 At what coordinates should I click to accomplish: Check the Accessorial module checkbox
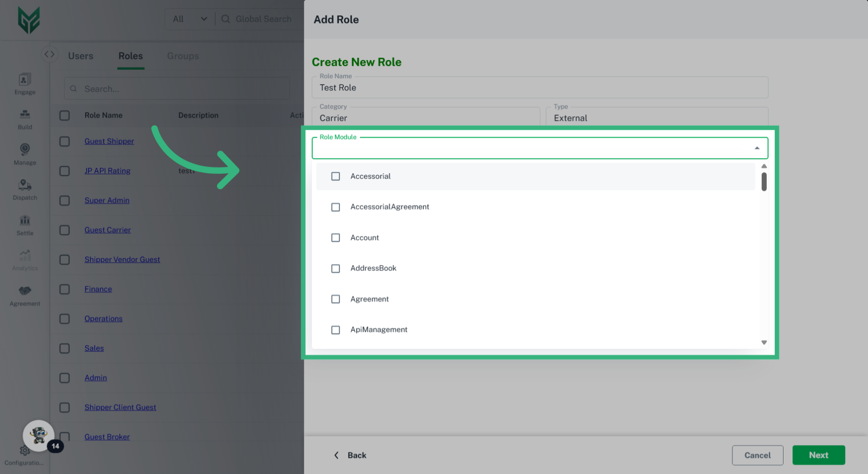tap(335, 176)
